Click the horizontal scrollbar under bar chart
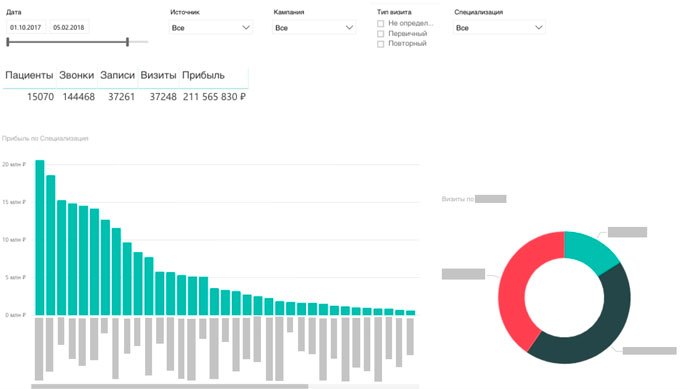The image size is (687, 389). coord(170,386)
